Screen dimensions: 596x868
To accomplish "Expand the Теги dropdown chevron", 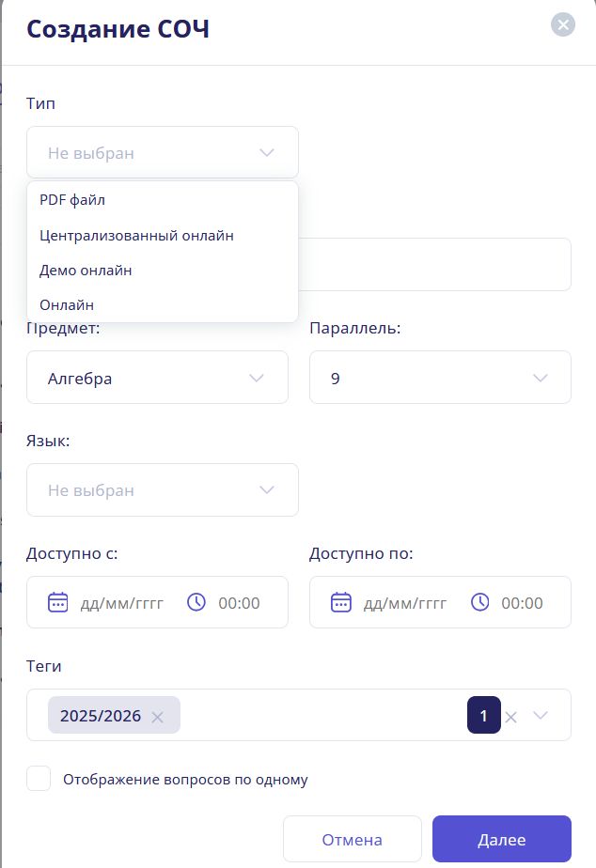I will pyautogui.click(x=541, y=715).
